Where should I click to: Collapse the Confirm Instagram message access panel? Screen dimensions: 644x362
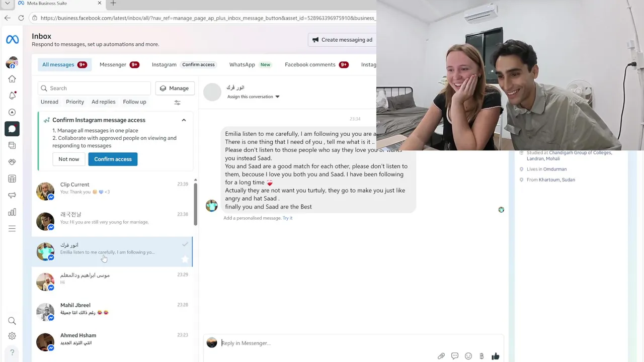184,120
